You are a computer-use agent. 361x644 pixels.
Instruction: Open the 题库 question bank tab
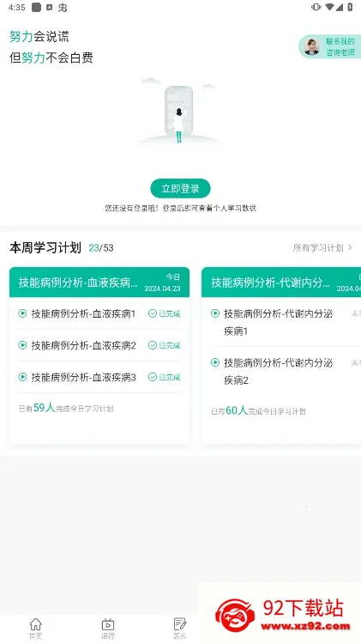180,629
